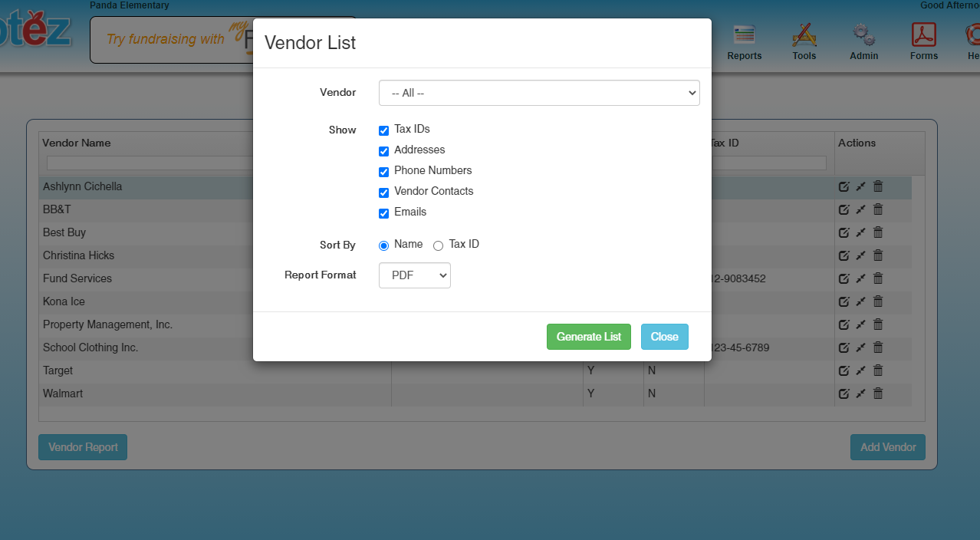Open the Admin gears icon
Image resolution: width=980 pixels, height=540 pixels.
pyautogui.click(x=863, y=41)
